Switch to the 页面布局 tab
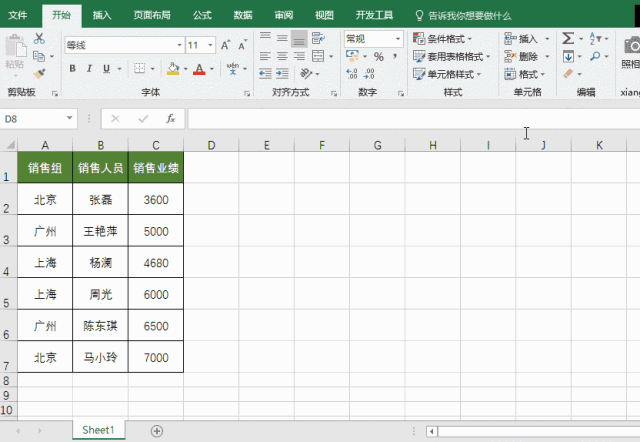640x442 pixels. point(152,16)
